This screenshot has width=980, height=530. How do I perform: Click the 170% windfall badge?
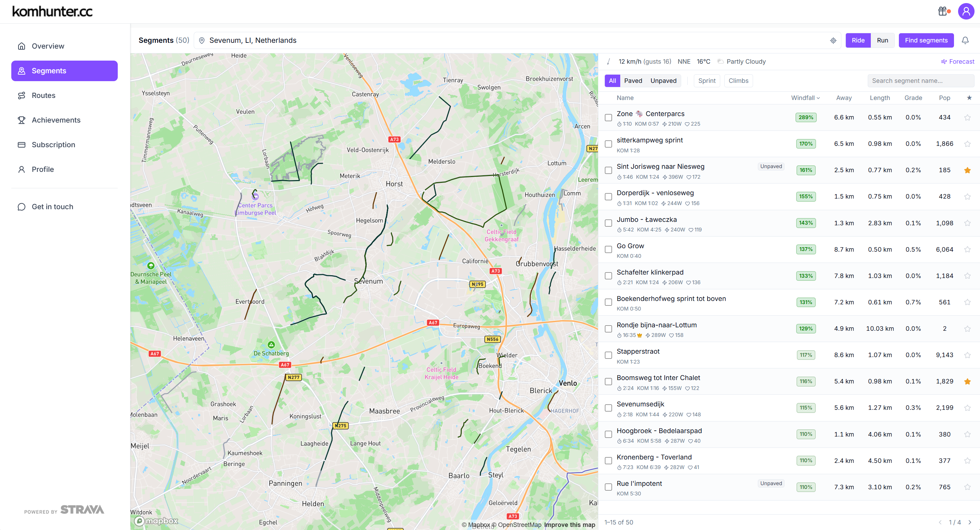806,144
